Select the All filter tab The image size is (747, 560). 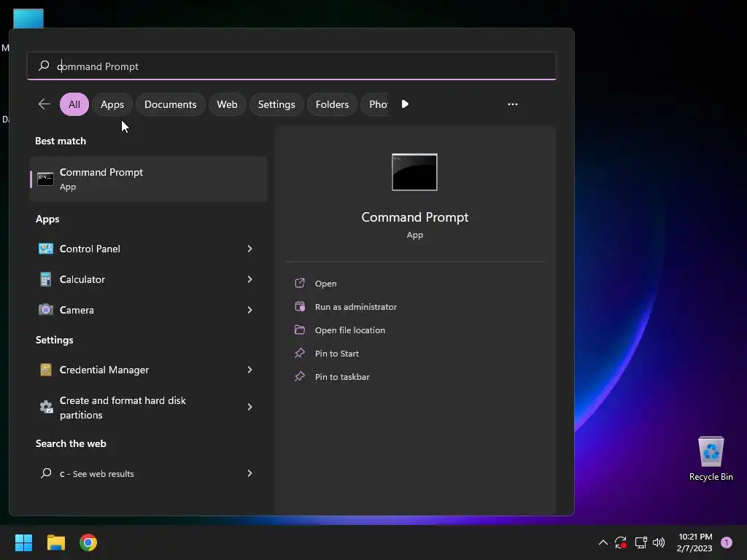tap(74, 104)
